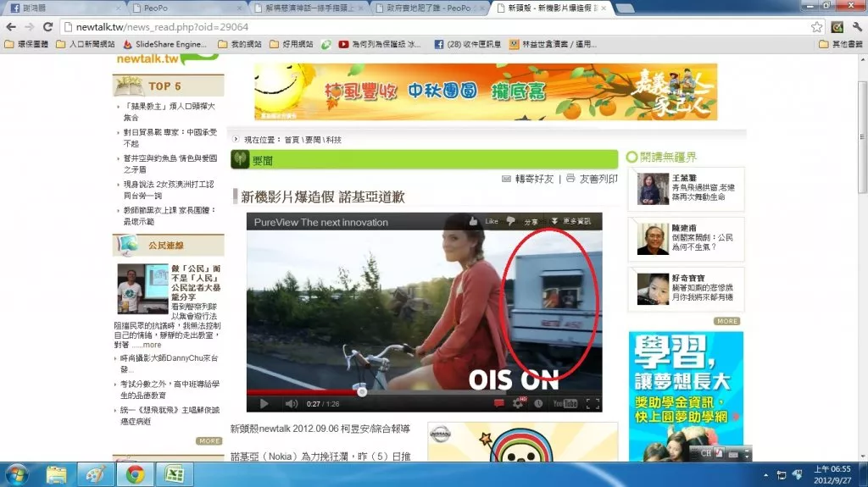Open a new tab button
Viewport: 868px width, 487px height.
[x=625, y=8]
